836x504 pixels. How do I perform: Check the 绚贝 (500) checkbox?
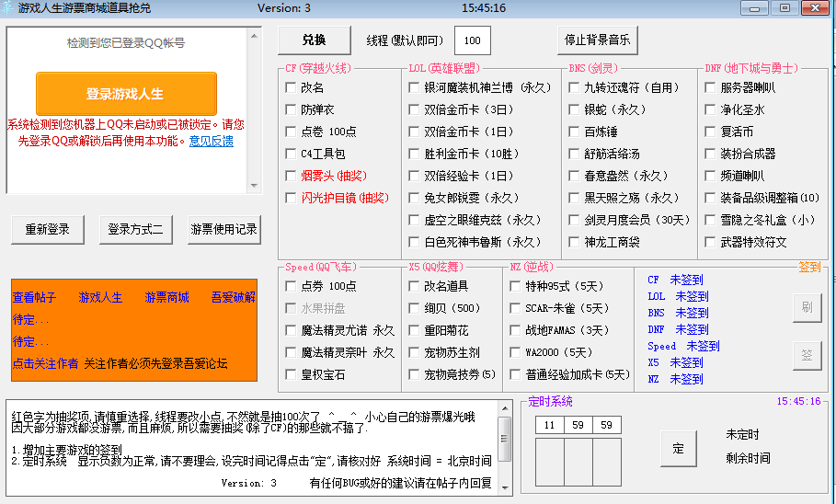414,308
